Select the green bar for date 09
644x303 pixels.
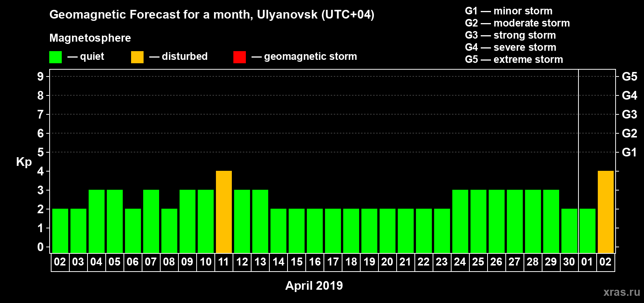(x=188, y=221)
